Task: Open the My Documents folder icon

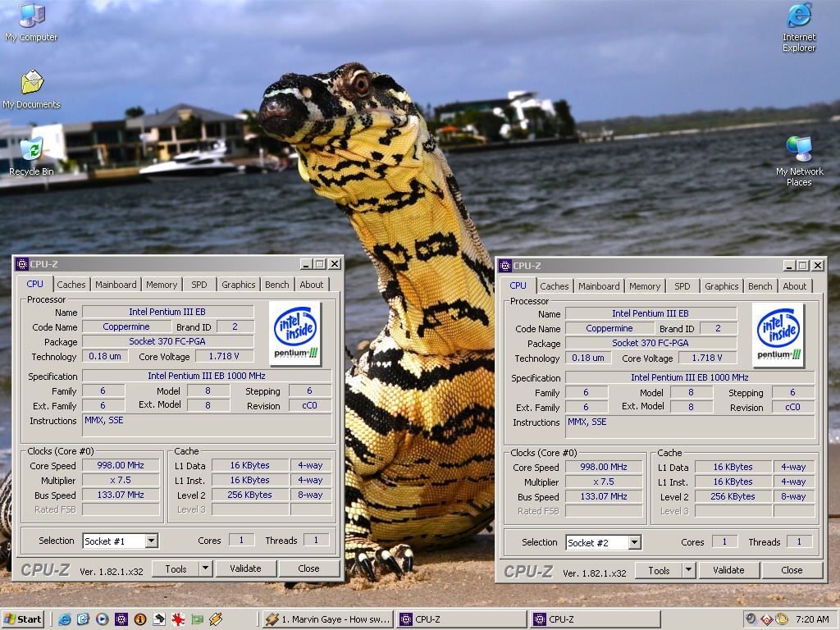Action: click(31, 83)
